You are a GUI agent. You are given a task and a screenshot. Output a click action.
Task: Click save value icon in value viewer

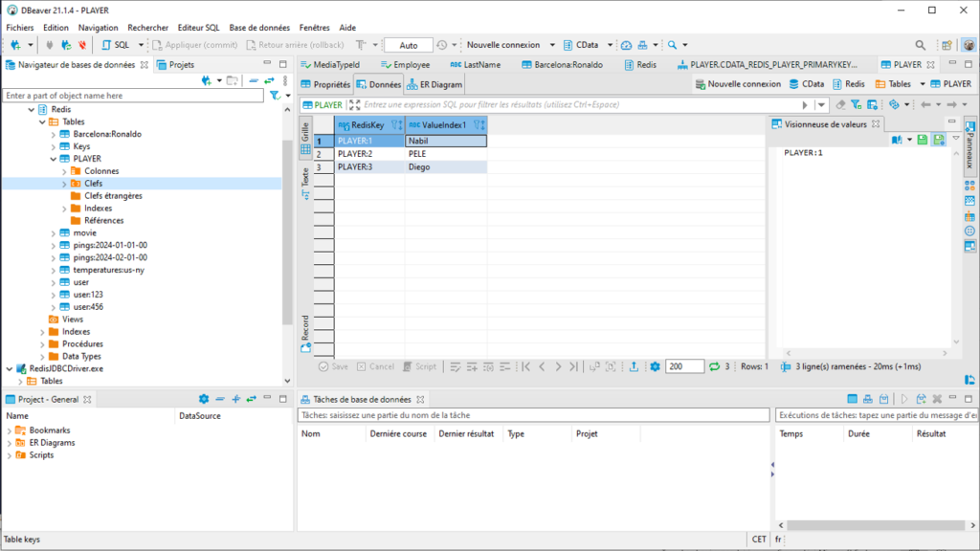click(x=922, y=140)
